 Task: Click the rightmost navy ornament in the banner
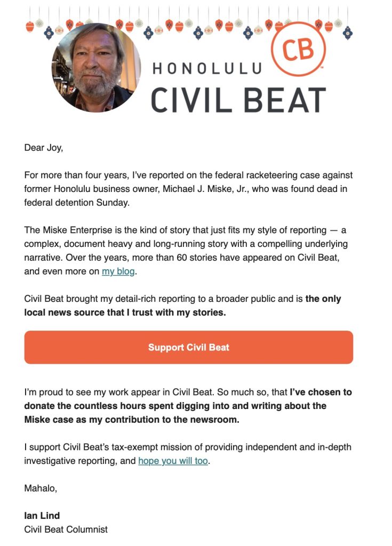(348, 32)
